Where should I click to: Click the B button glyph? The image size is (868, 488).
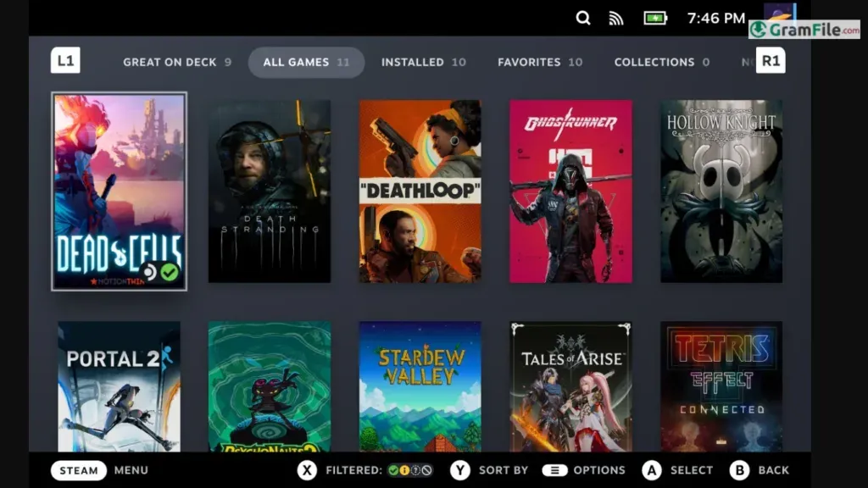click(739, 470)
